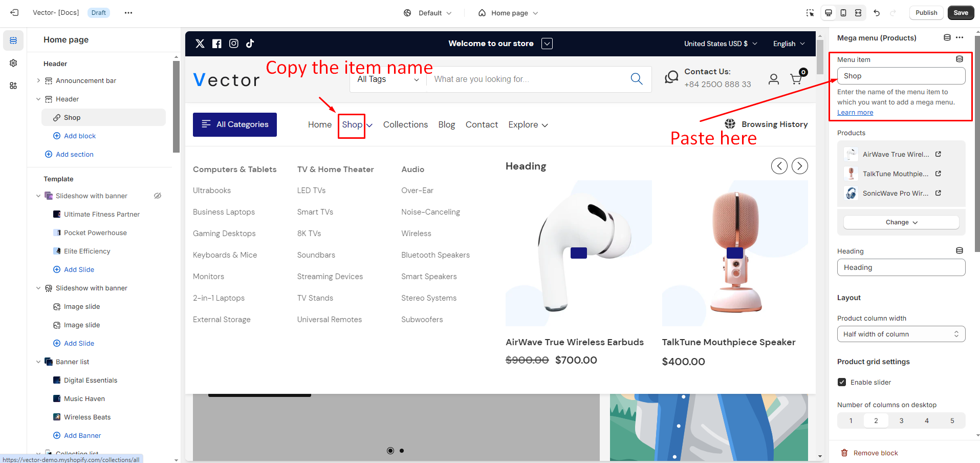980x463 pixels.
Task: Click the Learn more link
Action: click(x=855, y=113)
